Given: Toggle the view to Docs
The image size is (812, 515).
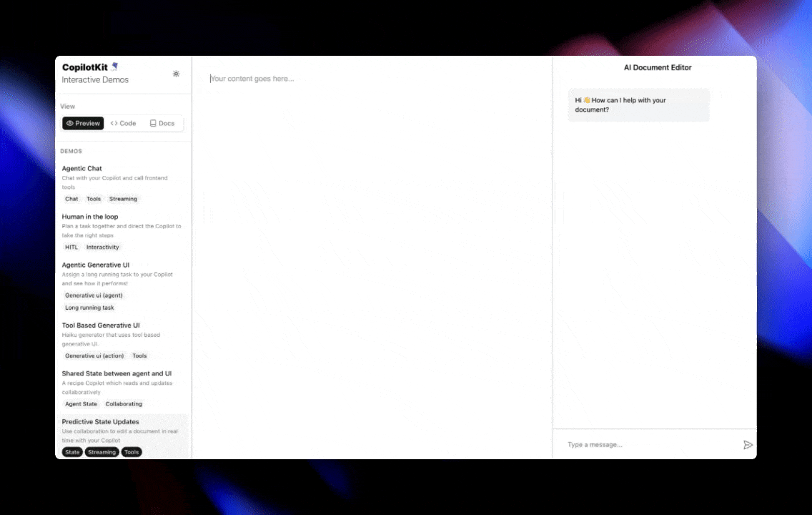Looking at the screenshot, I should point(162,123).
